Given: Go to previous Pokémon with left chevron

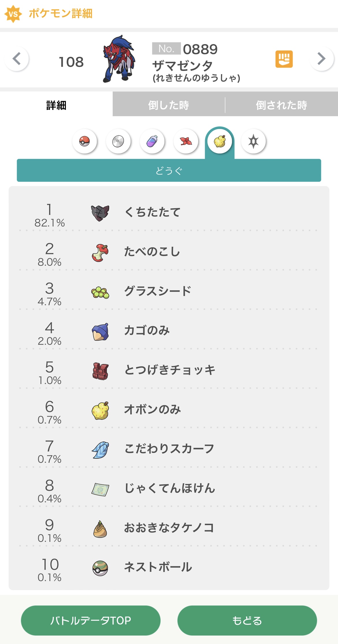Looking at the screenshot, I should click(17, 59).
